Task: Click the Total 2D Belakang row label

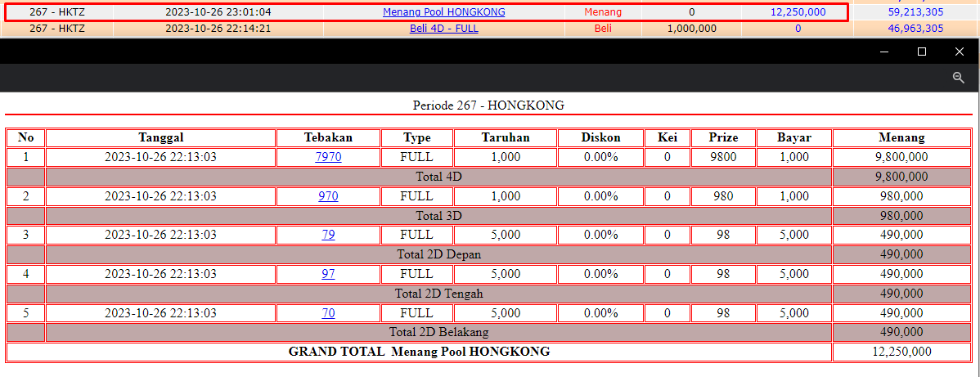Action: click(438, 332)
